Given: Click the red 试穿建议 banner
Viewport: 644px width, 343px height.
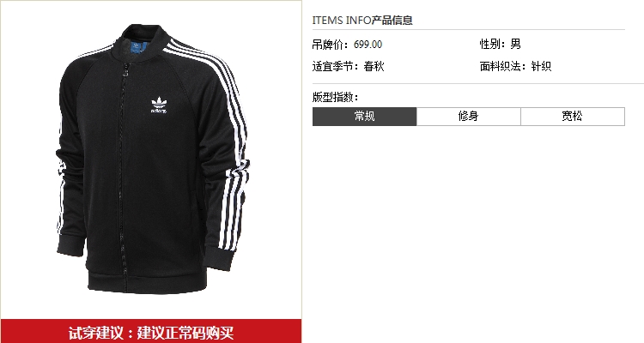Looking at the screenshot, I should coord(151,331).
